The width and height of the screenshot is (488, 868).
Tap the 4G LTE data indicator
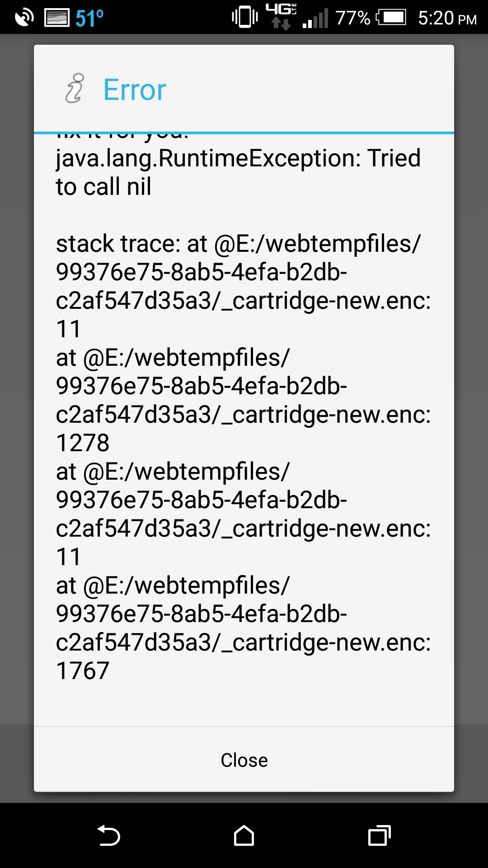(281, 16)
